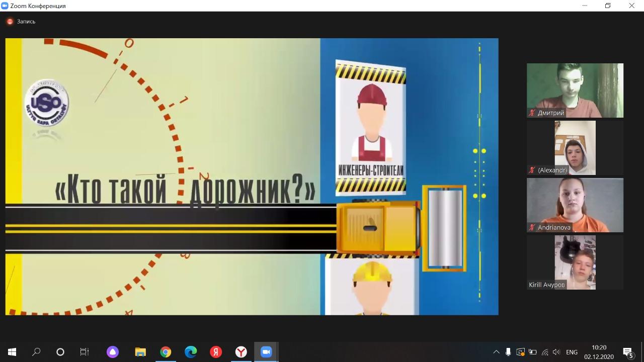This screenshot has width=644, height=362.
Task: Expand the hidden system tray icons chevron
Action: click(496, 352)
